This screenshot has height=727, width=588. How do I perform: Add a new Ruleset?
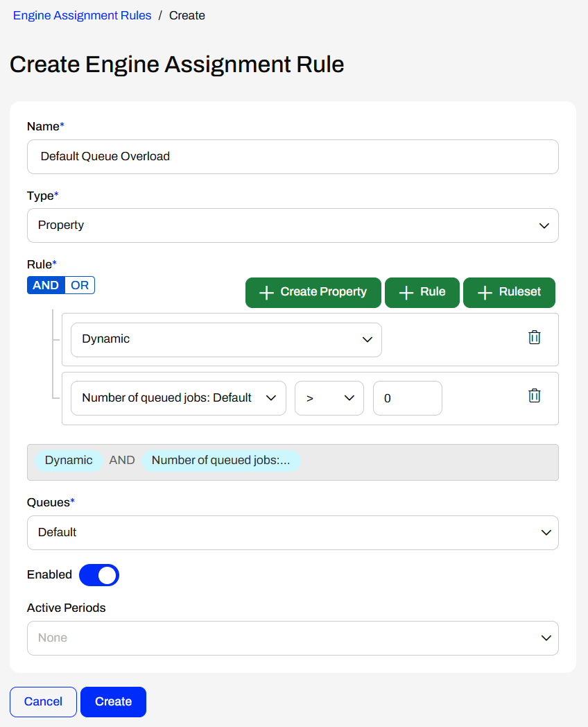[509, 293]
